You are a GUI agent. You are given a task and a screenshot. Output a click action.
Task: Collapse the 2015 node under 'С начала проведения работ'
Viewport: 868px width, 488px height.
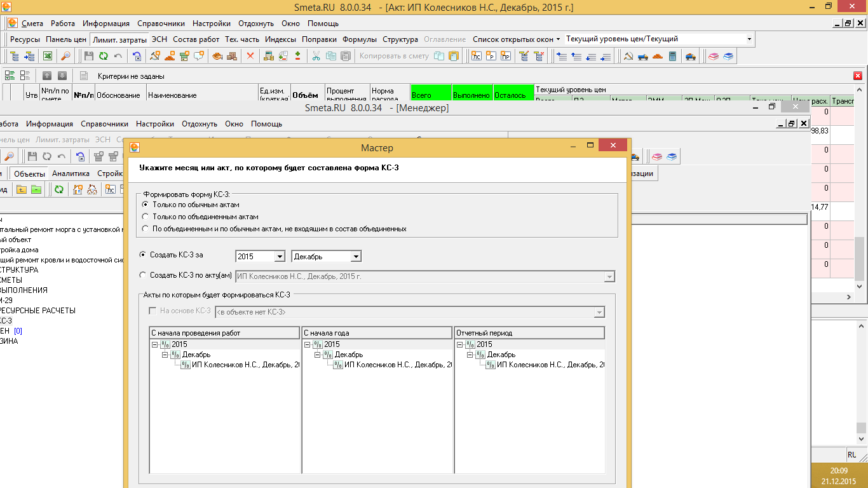tap(154, 344)
